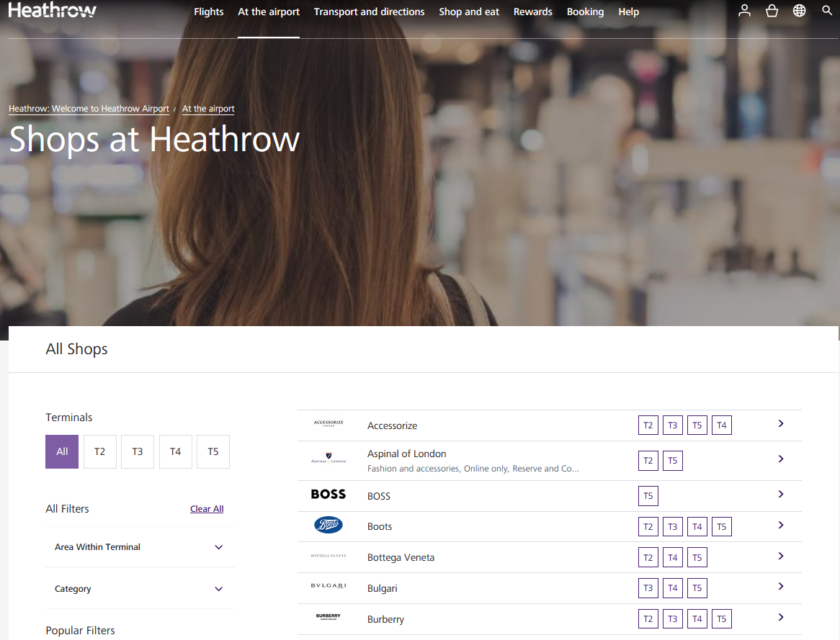Click the T4 tag on Bulgari row

click(x=673, y=588)
